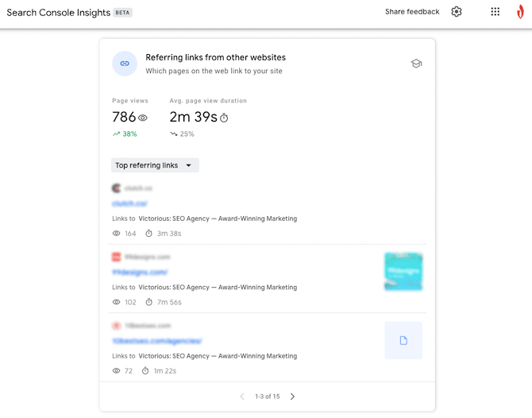Go to previous page of referring links
Viewport: 532px width, 418px height.
pos(242,397)
